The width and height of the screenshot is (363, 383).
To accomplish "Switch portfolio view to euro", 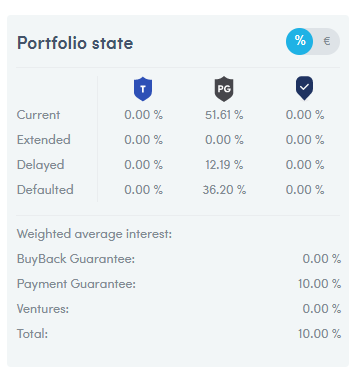I will point(327,41).
